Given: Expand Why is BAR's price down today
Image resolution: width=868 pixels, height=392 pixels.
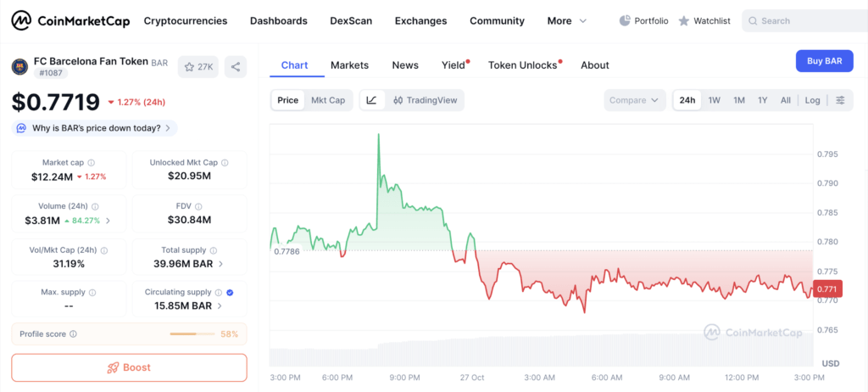Looking at the screenshot, I should click(94, 128).
